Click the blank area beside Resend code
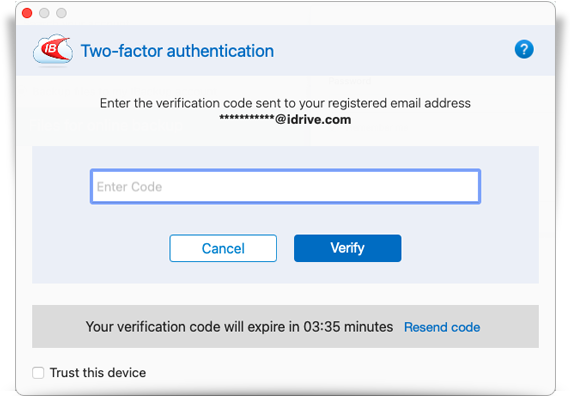570x396 pixels. [509, 327]
